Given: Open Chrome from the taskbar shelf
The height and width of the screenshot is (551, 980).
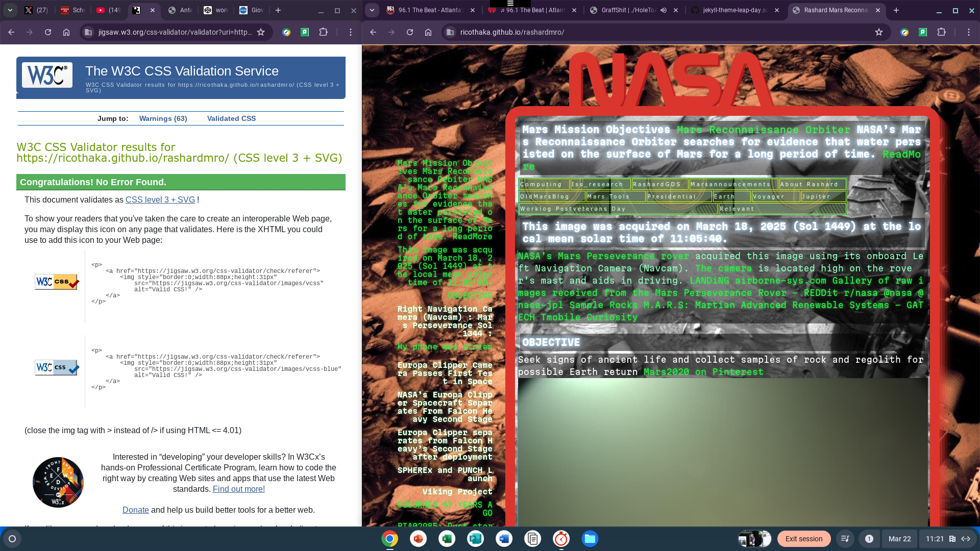Looking at the screenshot, I should coord(389,539).
